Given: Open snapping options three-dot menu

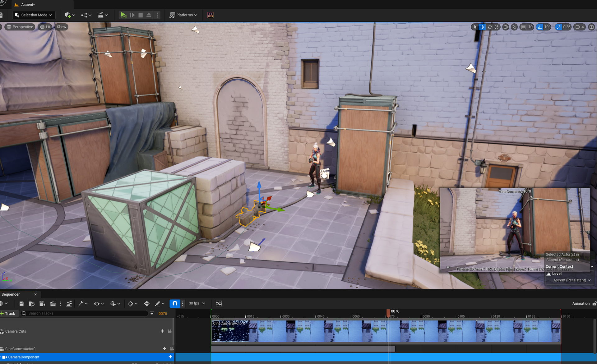Looking at the screenshot, I should pos(183,303).
